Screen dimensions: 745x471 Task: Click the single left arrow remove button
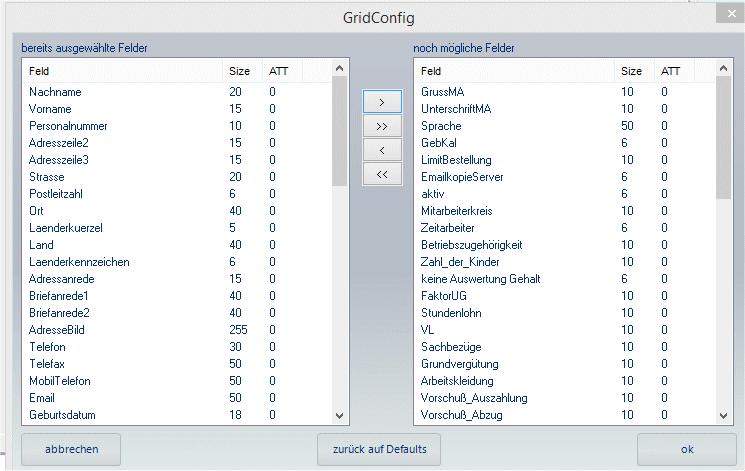click(x=381, y=151)
